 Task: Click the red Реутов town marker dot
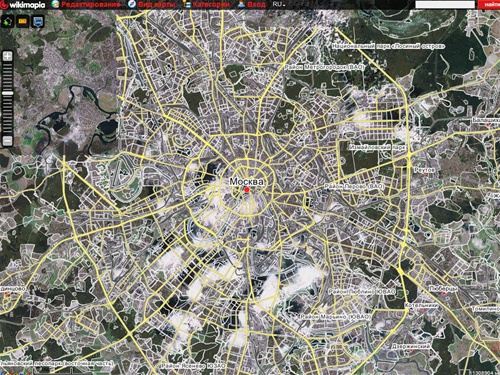[425, 174]
